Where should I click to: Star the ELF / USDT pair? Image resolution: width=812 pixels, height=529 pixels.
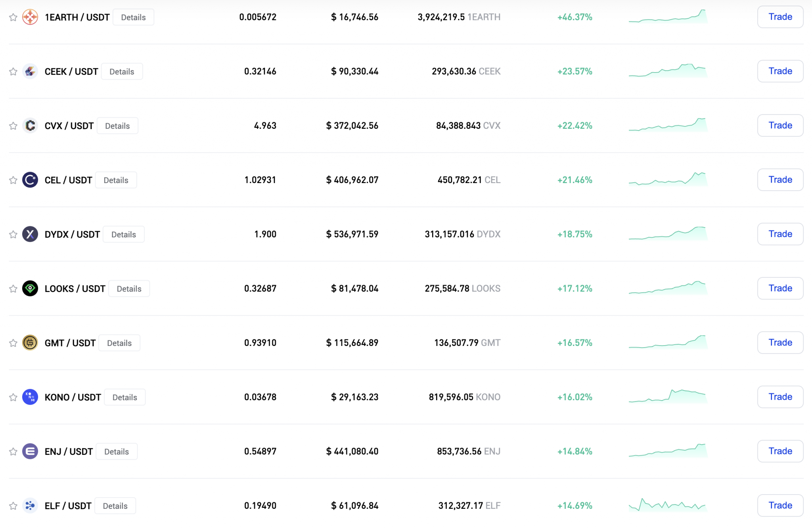click(13, 506)
